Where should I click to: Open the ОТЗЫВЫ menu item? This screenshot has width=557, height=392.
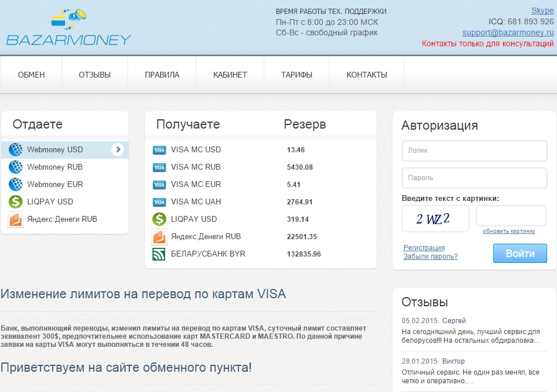click(94, 75)
